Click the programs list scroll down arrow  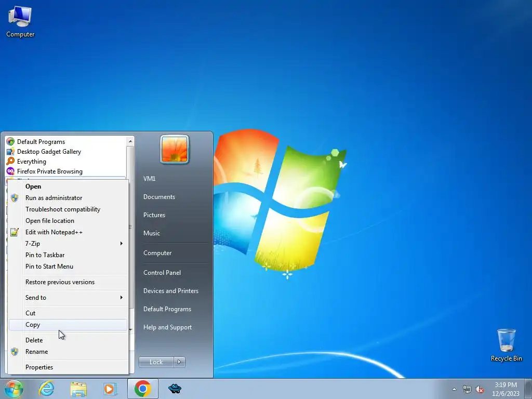(130, 329)
